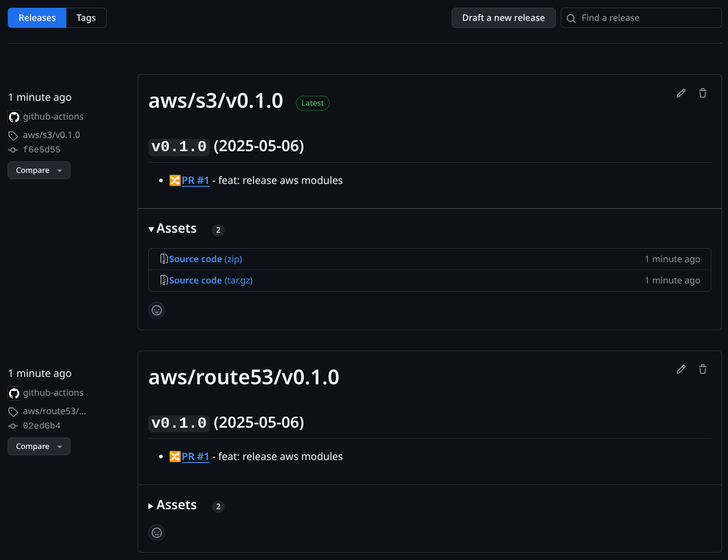Open commit f6e5d55

tap(42, 150)
